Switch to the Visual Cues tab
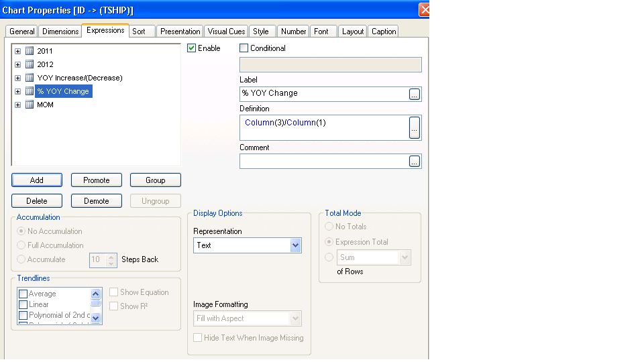644x362 pixels. point(226,32)
